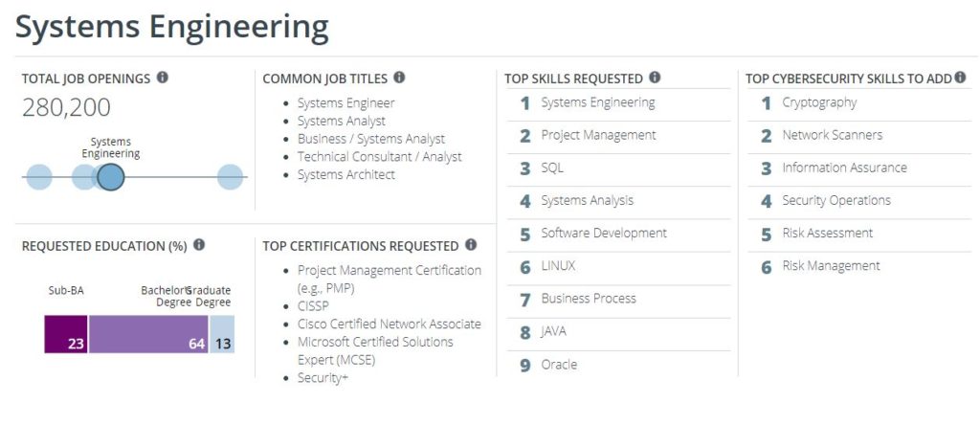The width and height of the screenshot is (980, 425).
Task: Click info icon beside Requested Education
Action: (x=199, y=245)
